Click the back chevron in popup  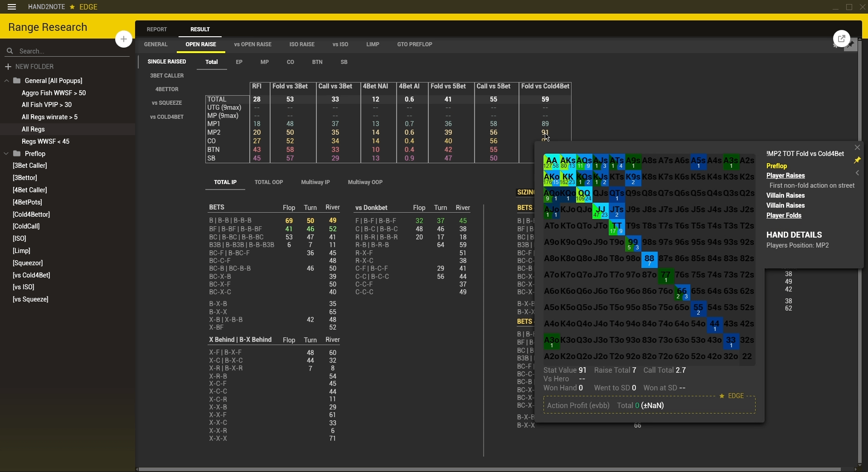[x=857, y=173]
